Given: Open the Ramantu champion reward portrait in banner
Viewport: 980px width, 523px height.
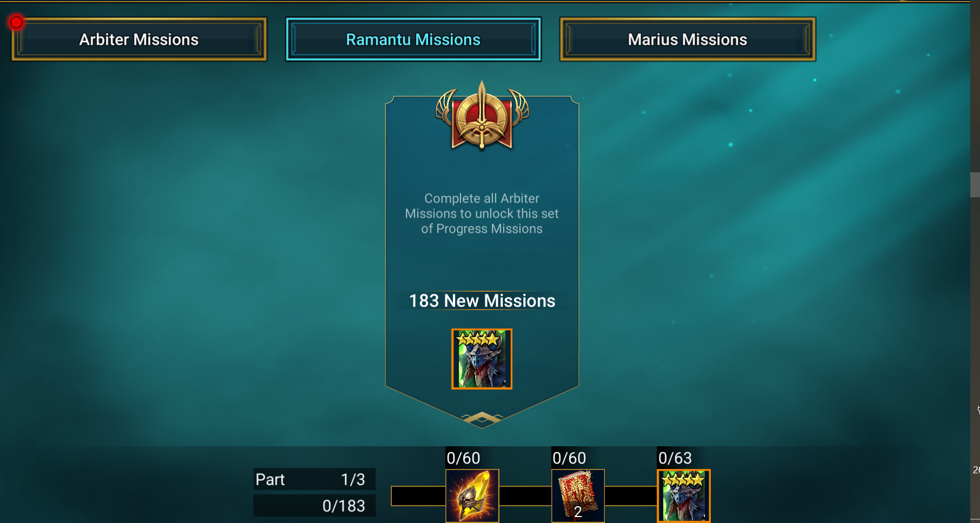Looking at the screenshot, I should tap(482, 359).
